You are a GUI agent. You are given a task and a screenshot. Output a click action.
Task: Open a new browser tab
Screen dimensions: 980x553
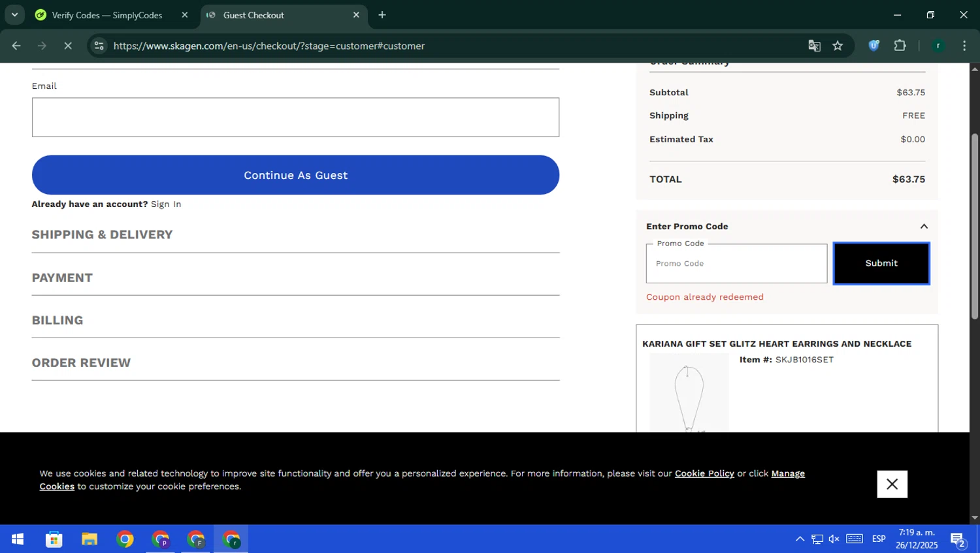point(382,15)
